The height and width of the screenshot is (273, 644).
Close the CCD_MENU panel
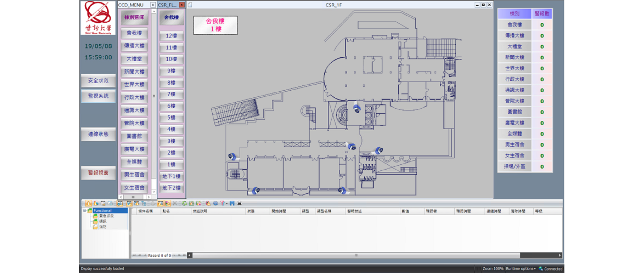click(153, 5)
